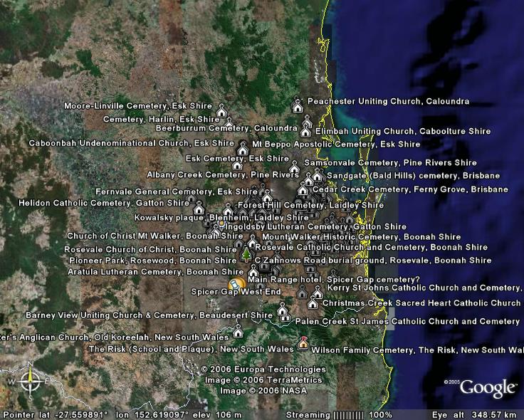The width and height of the screenshot is (524, 420).
Task: Open the 'Church of Christ Mt Walker, Boonah Shire' label
Action: (155, 236)
